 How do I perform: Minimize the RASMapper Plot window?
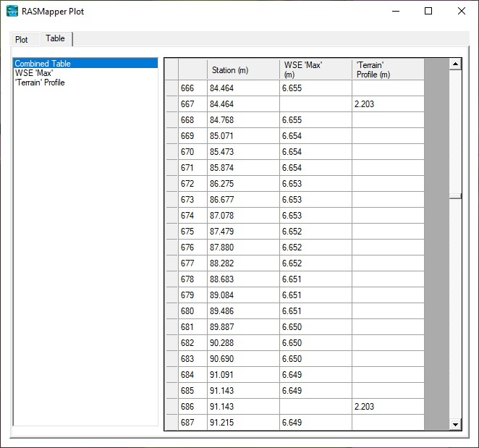(x=396, y=12)
